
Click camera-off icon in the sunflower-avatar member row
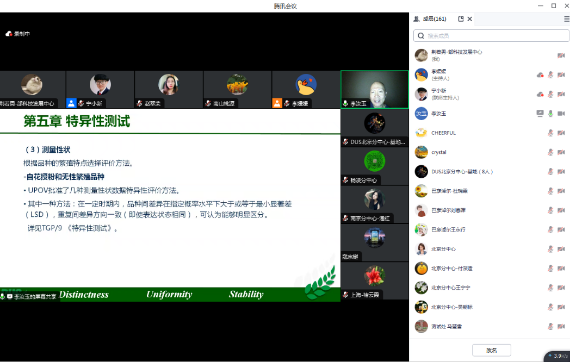(561, 191)
